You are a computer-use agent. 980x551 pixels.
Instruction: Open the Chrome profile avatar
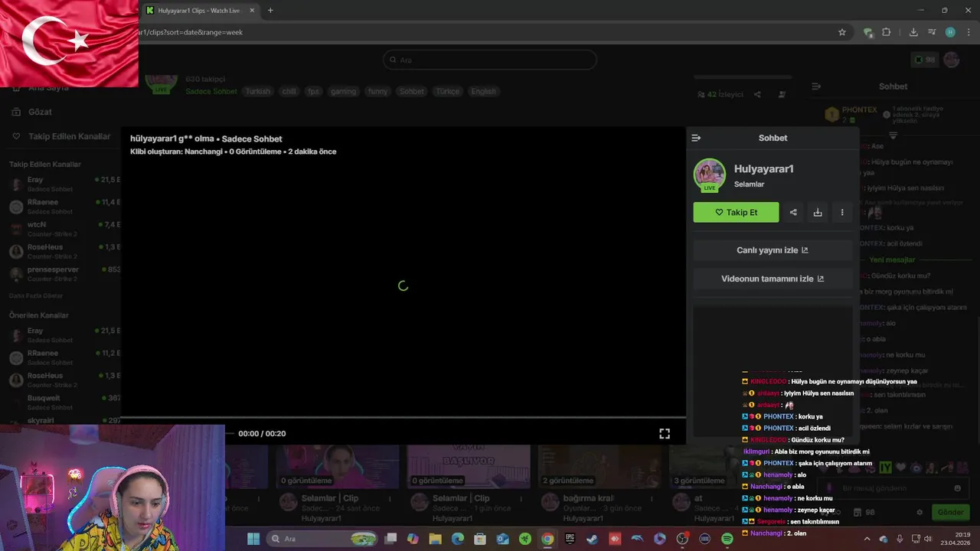tap(950, 32)
